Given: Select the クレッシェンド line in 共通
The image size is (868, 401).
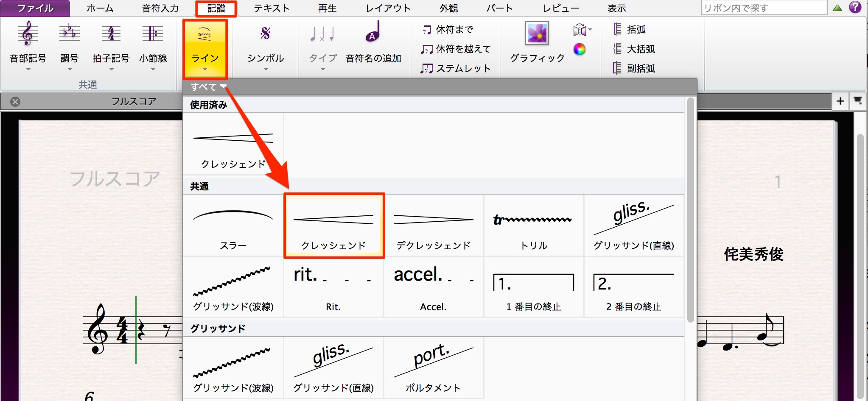Looking at the screenshot, I should click(x=334, y=226).
